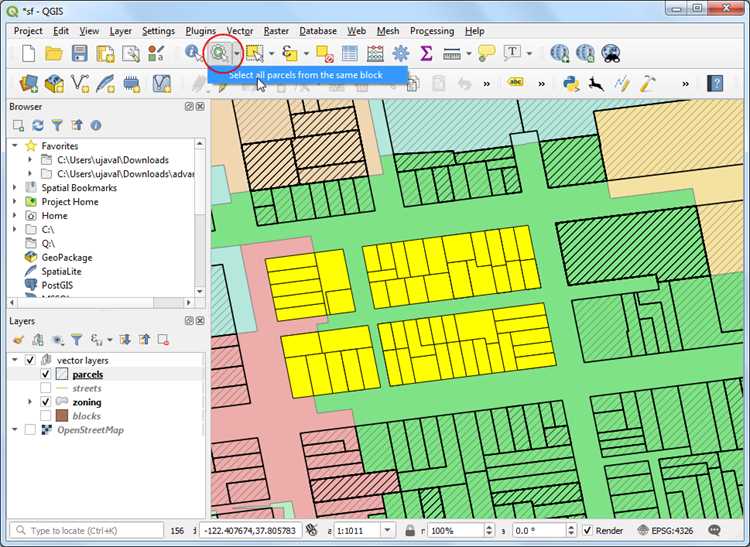Open the attribute table
The width and height of the screenshot is (750, 547).
350,54
